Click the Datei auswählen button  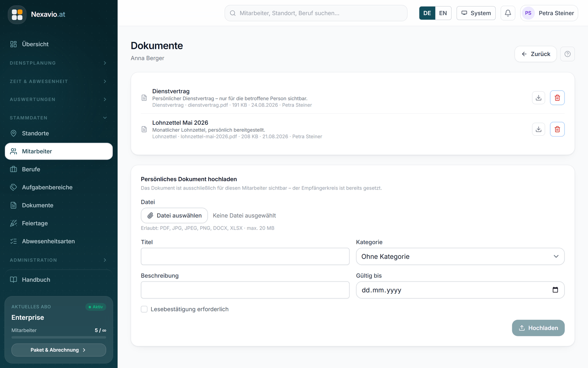174,216
